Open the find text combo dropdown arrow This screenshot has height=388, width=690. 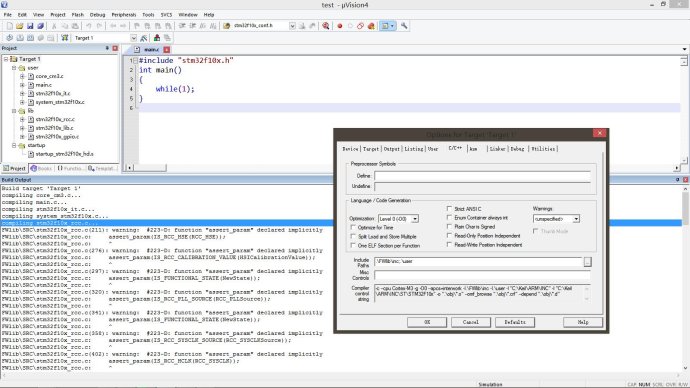292,26
